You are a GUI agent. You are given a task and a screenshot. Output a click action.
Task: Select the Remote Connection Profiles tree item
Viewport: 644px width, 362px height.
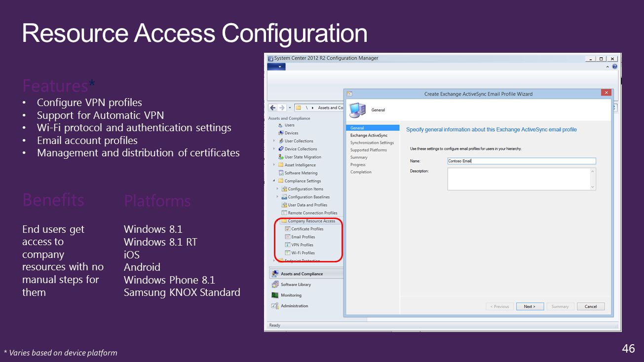312,213
